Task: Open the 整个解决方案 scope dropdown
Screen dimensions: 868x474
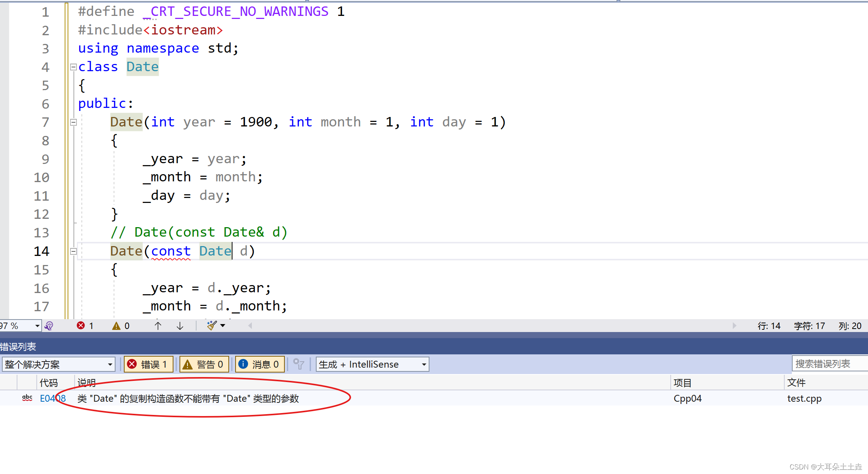Action: (59, 365)
